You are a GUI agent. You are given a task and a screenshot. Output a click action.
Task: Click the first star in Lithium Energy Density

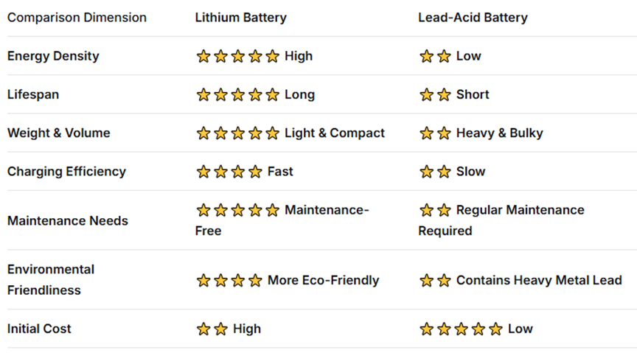pos(203,56)
